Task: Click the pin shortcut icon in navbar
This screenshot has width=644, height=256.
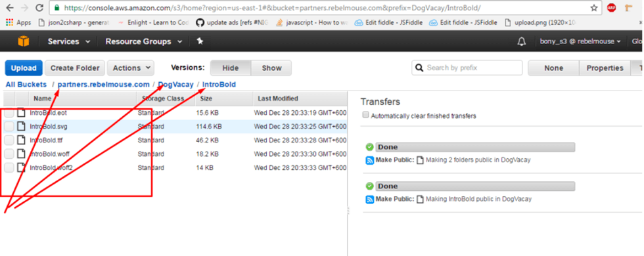Action: point(200,41)
